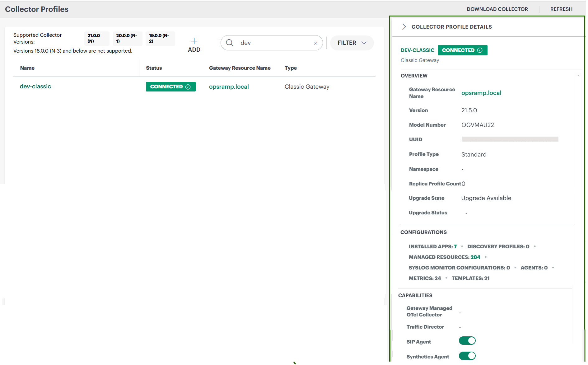
Task: Open opsramp.local link in overview details
Action: click(x=481, y=93)
